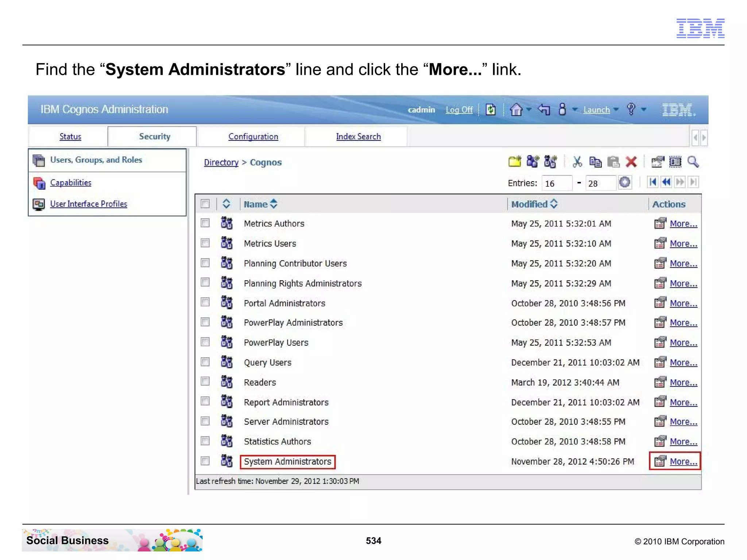Image resolution: width=747 pixels, height=560 pixels.
Task: Open the Configuration tab
Action: pos(253,136)
